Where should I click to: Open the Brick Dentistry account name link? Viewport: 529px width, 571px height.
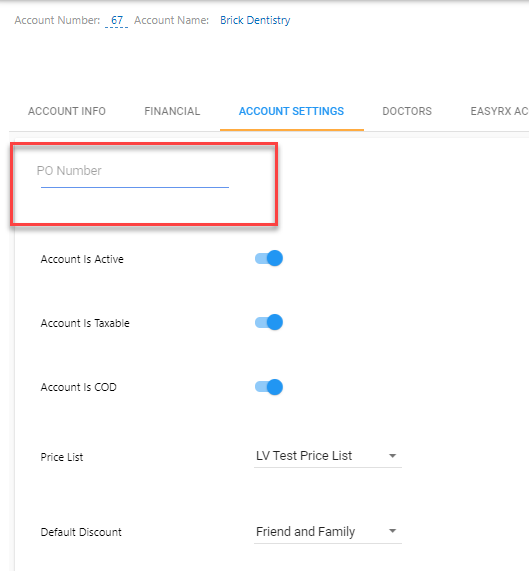tap(255, 20)
